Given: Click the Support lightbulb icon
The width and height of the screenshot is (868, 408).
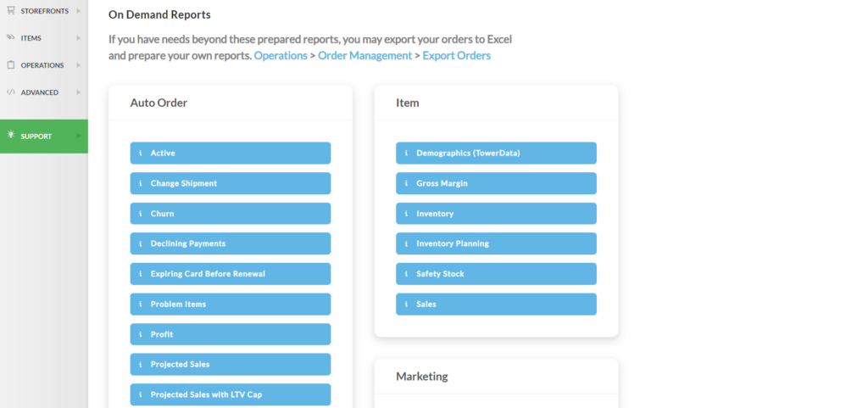Looking at the screenshot, I should (10, 135).
